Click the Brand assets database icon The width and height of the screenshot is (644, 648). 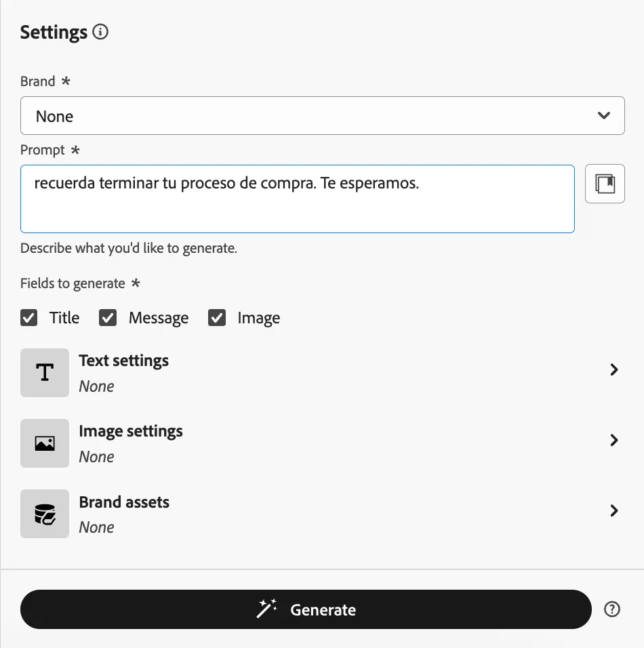(x=45, y=514)
